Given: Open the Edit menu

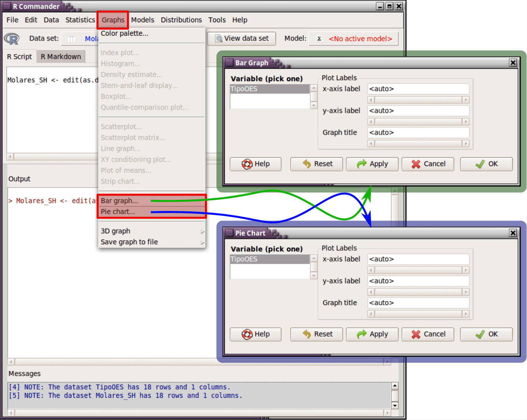Looking at the screenshot, I should (31, 20).
